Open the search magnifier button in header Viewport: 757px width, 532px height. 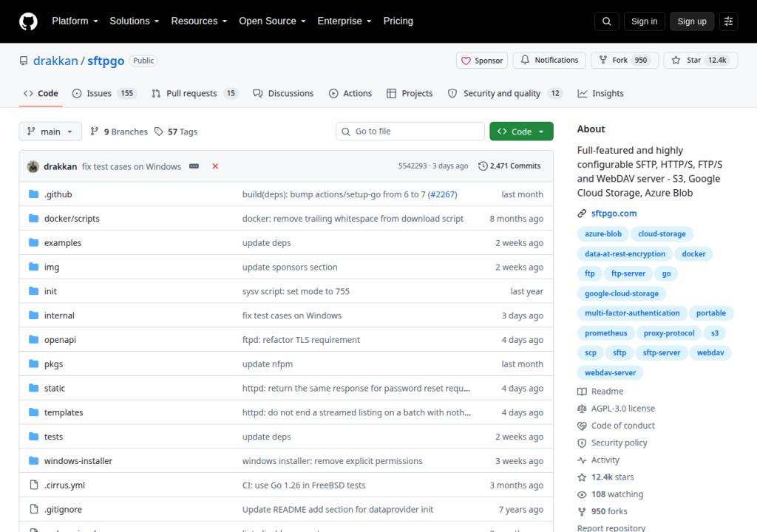[607, 21]
